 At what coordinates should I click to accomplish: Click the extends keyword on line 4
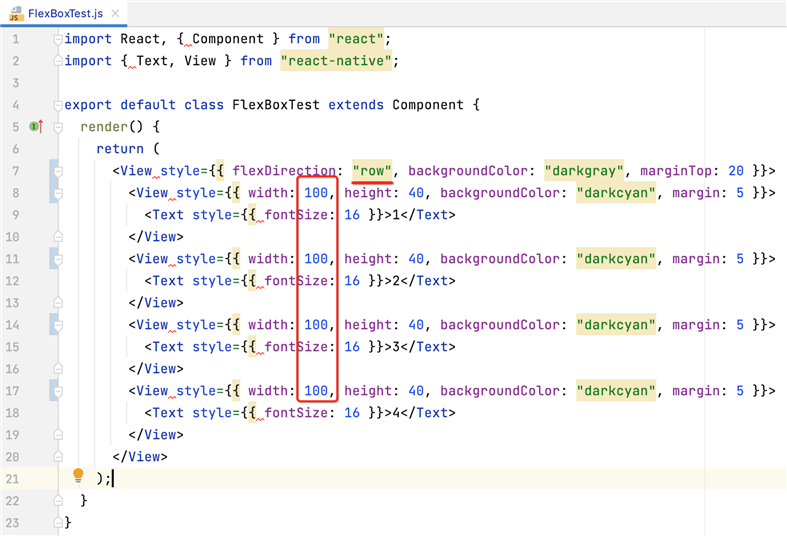pos(356,105)
